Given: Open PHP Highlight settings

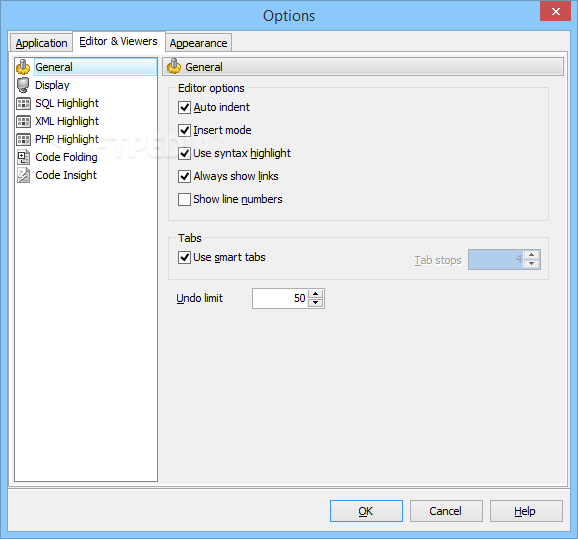Looking at the screenshot, I should (67, 139).
